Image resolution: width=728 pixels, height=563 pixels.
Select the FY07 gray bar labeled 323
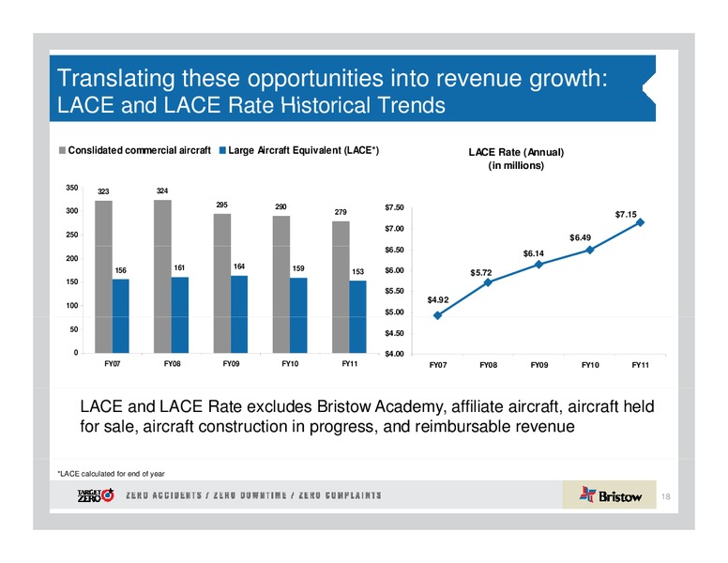coord(103,277)
